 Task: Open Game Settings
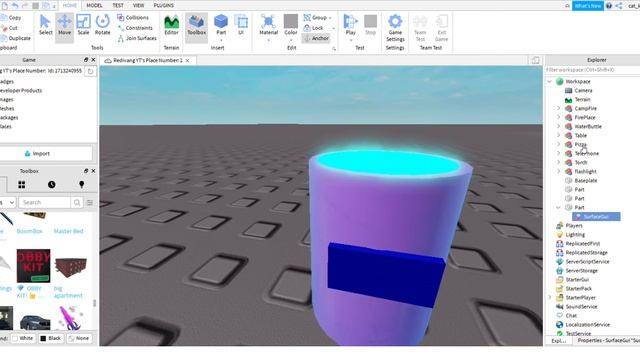(395, 28)
